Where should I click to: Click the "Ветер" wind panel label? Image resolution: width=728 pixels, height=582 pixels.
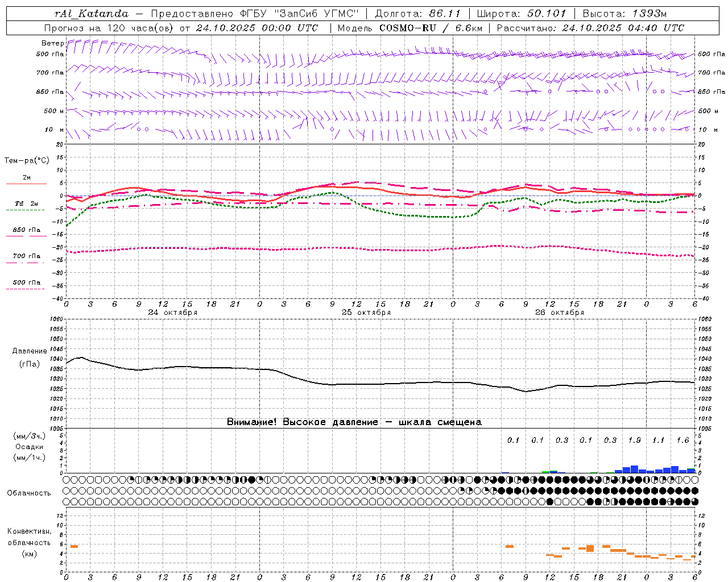(53, 43)
